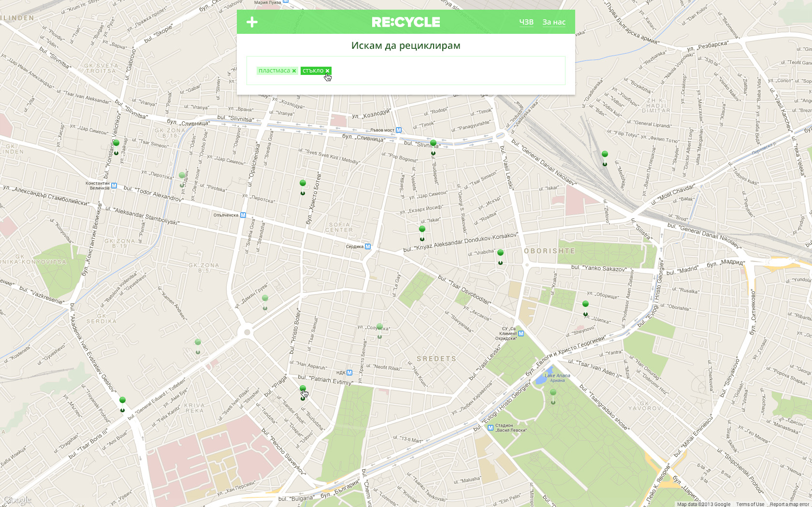
Task: Click the Lake Ariana label
Action: (x=557, y=377)
